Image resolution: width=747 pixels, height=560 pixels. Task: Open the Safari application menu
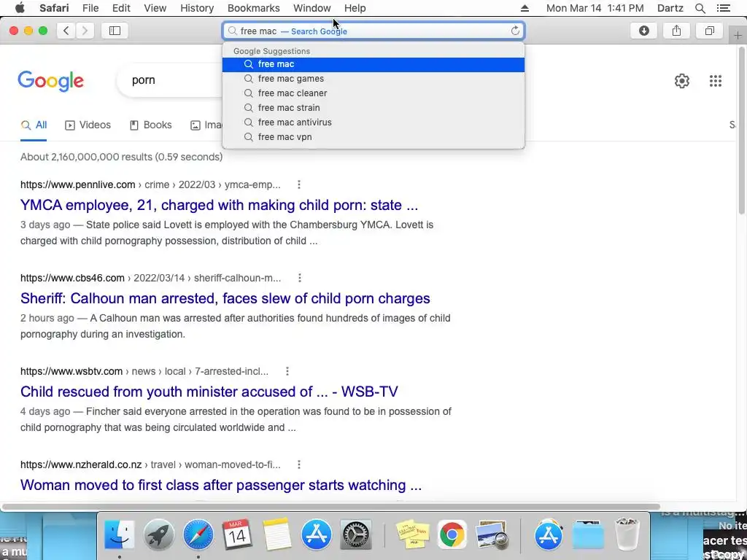(54, 8)
